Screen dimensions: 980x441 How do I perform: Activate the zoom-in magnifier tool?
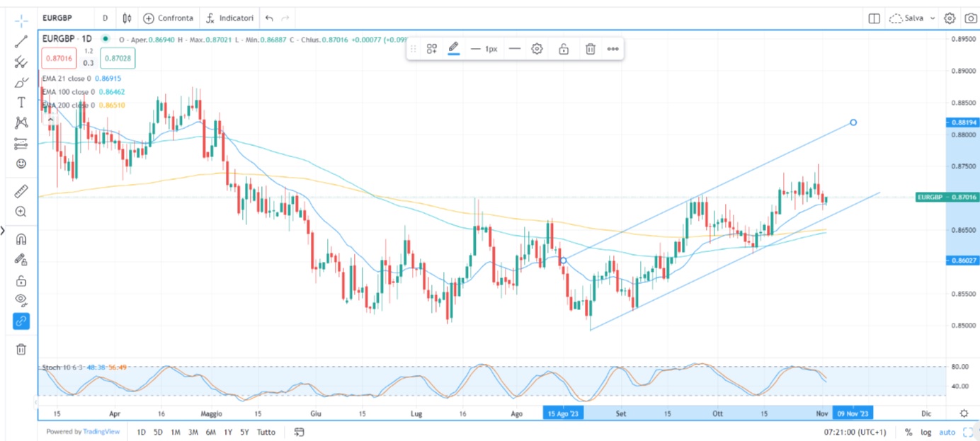pos(21,212)
